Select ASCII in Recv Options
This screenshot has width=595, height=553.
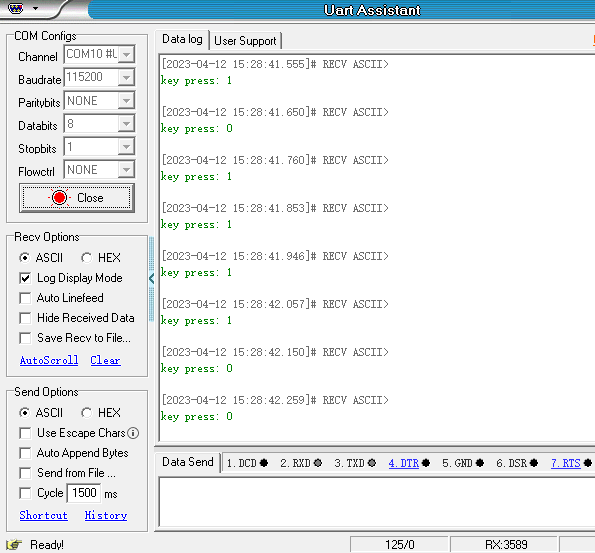pyautogui.click(x=41, y=258)
